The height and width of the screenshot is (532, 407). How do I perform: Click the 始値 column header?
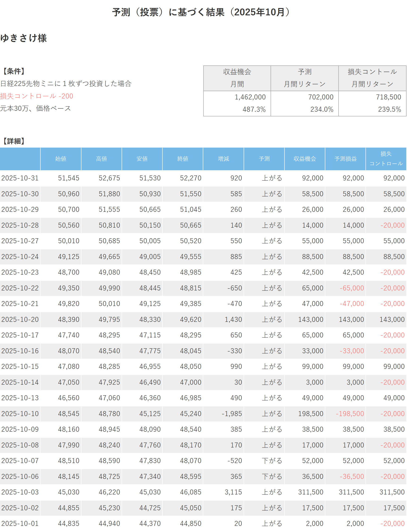pyautogui.click(x=61, y=159)
